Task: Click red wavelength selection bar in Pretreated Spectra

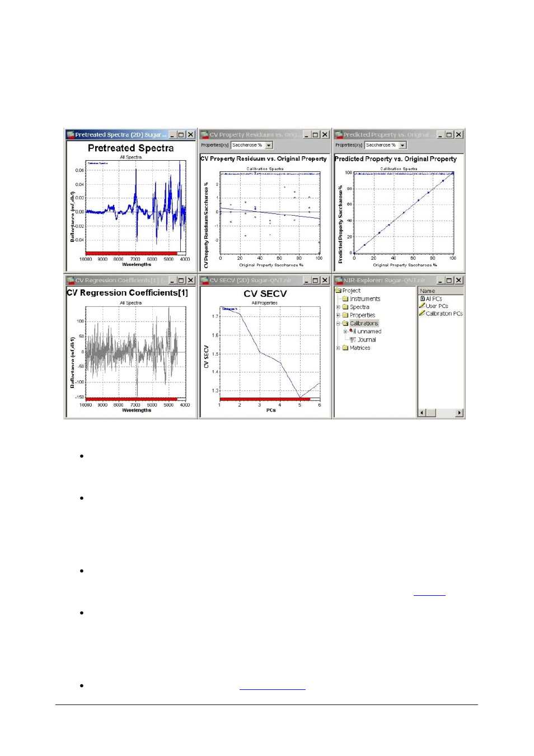Action: (132, 254)
